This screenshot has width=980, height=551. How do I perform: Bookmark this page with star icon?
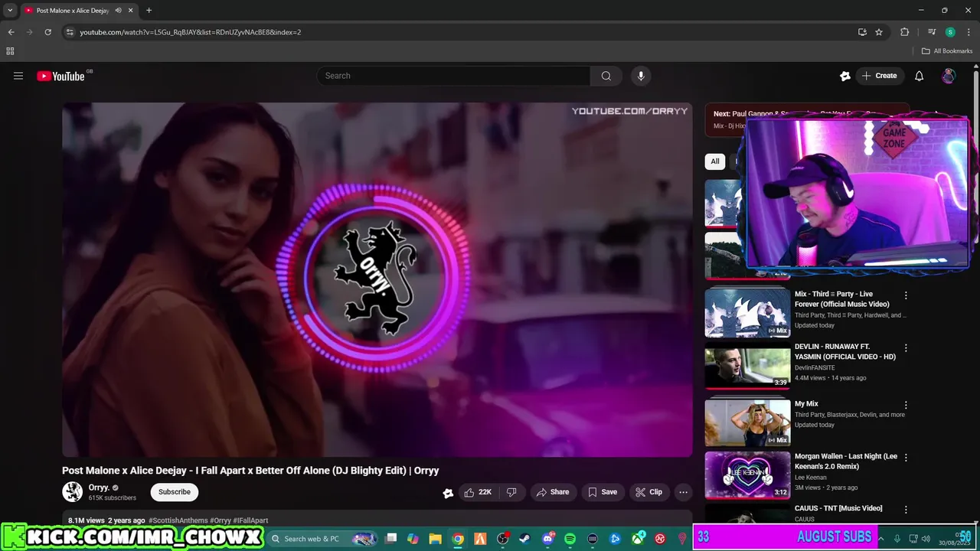pyautogui.click(x=879, y=32)
